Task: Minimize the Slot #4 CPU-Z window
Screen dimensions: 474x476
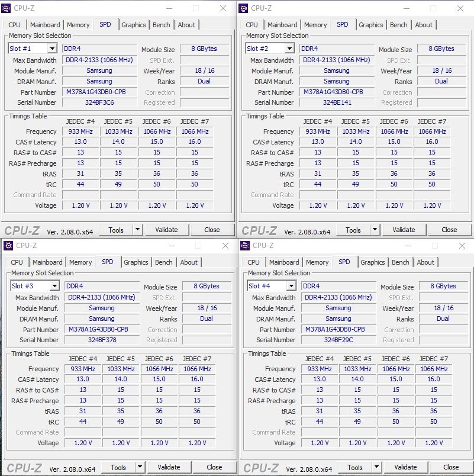Action: coord(408,246)
